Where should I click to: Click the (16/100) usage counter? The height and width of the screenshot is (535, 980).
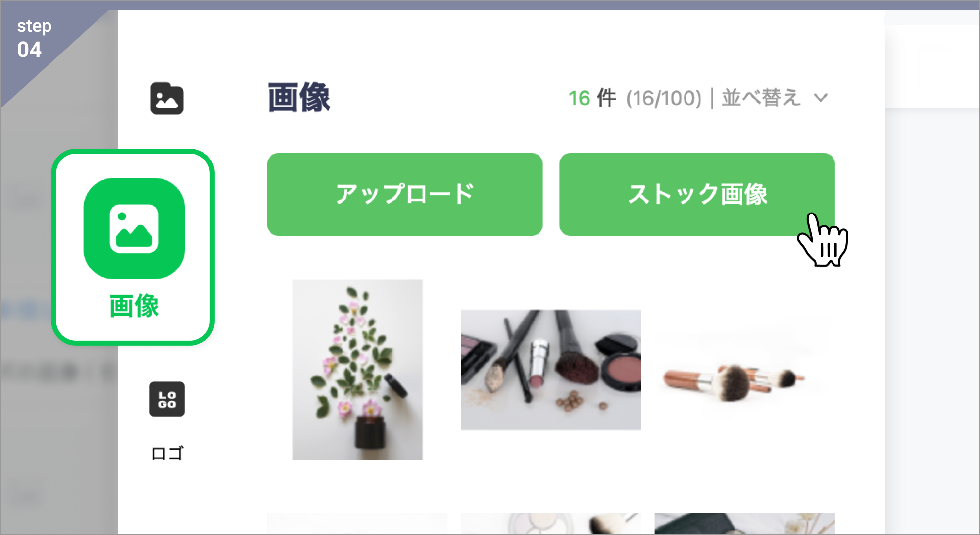[664, 98]
